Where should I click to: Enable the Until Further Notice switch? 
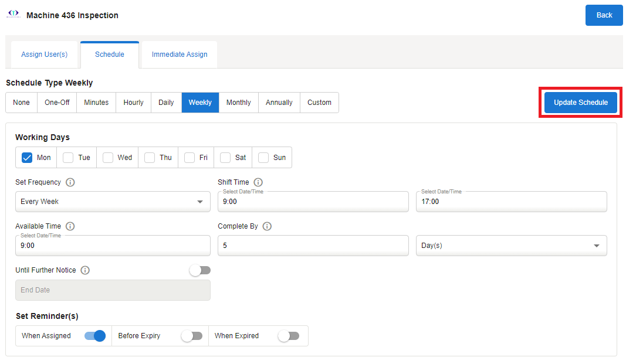tap(199, 270)
